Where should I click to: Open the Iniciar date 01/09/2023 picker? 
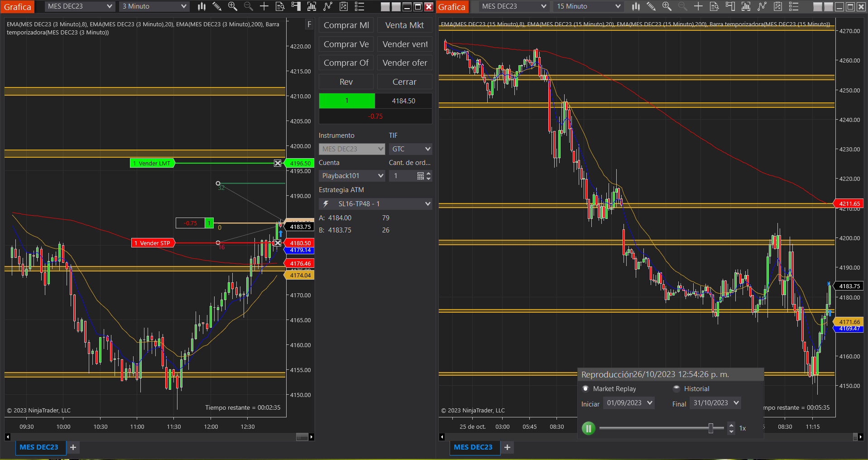coord(629,403)
